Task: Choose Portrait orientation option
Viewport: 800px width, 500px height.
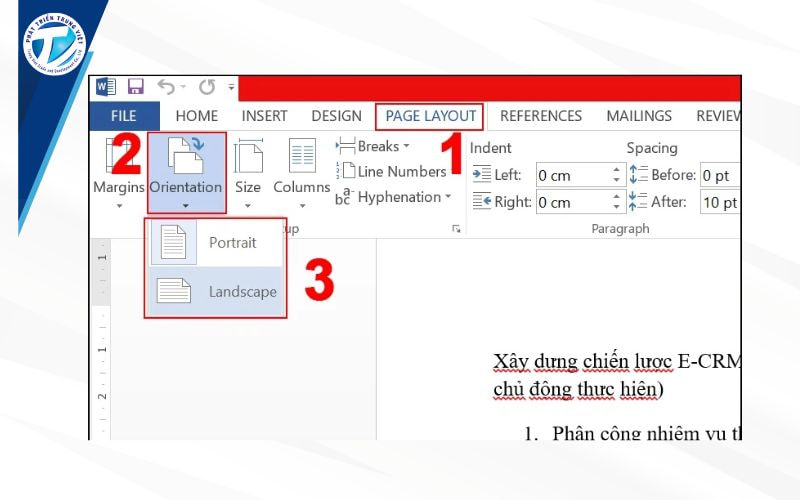Action: [x=216, y=243]
